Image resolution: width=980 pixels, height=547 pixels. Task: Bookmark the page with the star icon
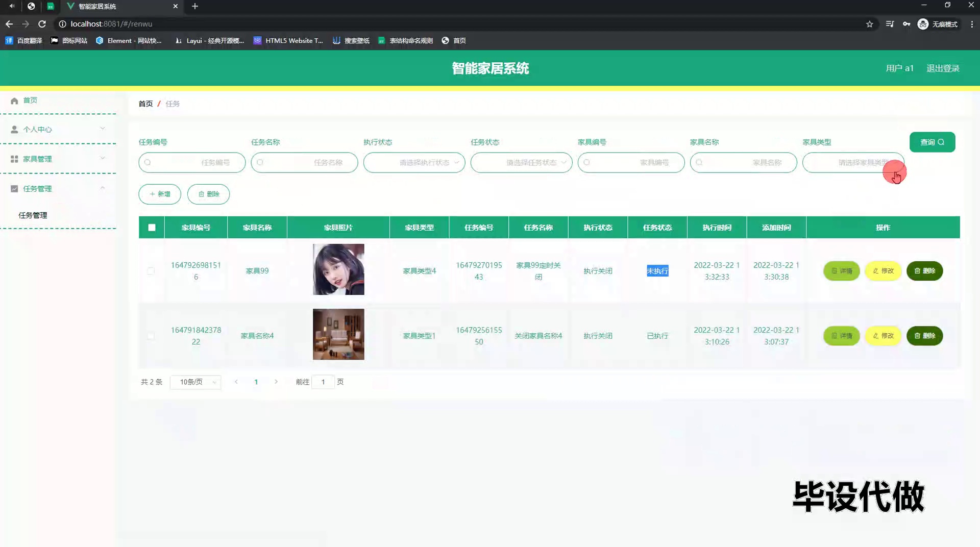pos(870,24)
